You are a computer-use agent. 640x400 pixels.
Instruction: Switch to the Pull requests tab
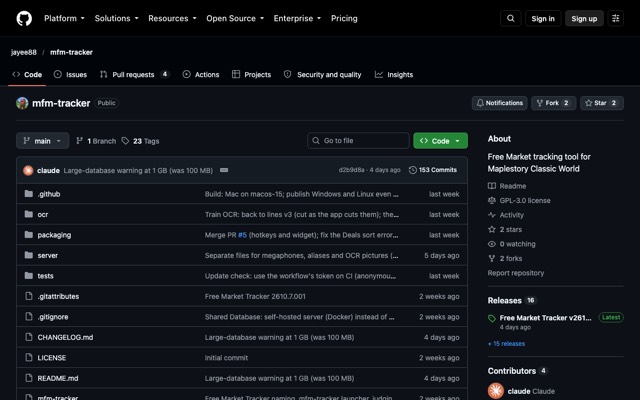tap(134, 75)
